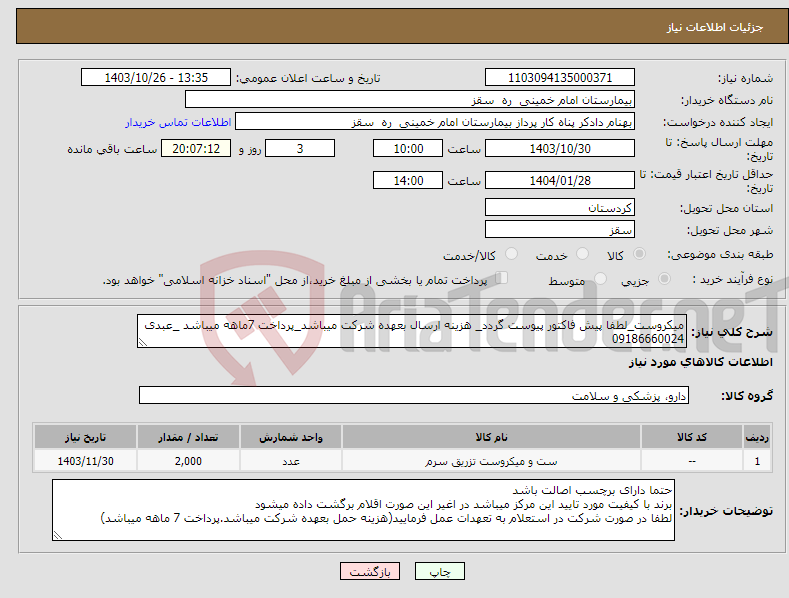The image size is (789, 598).
Task: Click the واحد شمارش column header
Action: [x=291, y=437]
